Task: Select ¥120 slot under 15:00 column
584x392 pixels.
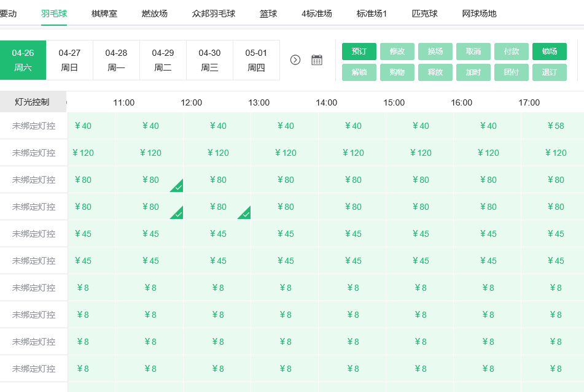Action: 421,153
